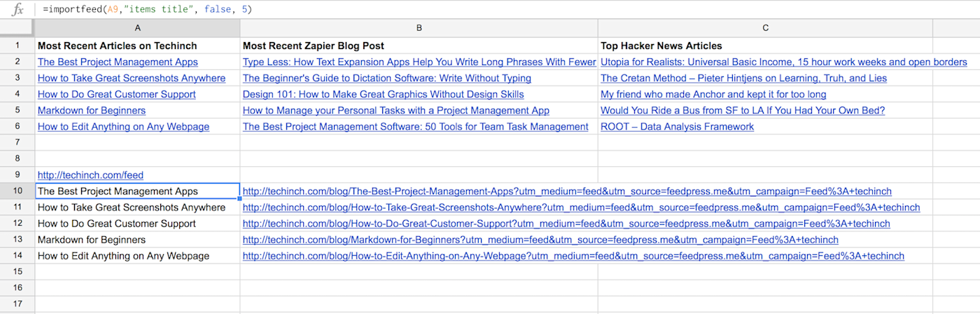Click the fx formula icon

click(x=17, y=10)
